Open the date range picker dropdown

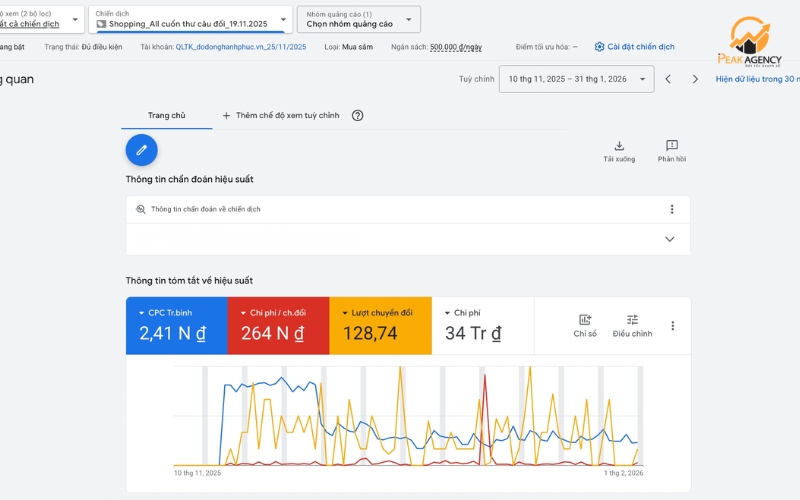pos(577,79)
